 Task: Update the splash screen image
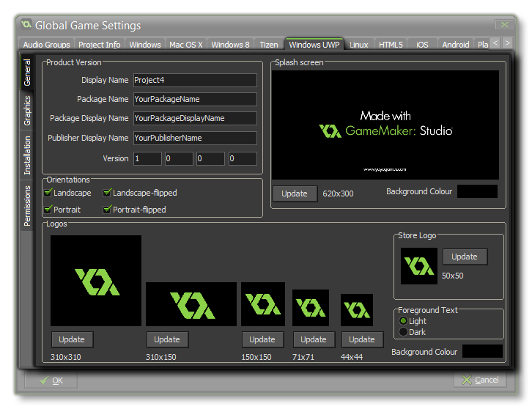pos(295,194)
